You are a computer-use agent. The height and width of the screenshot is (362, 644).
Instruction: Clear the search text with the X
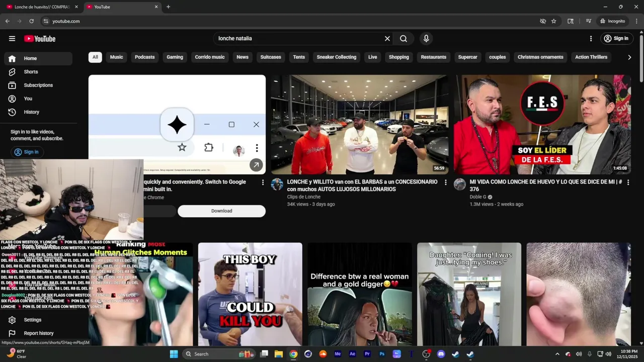(x=387, y=39)
